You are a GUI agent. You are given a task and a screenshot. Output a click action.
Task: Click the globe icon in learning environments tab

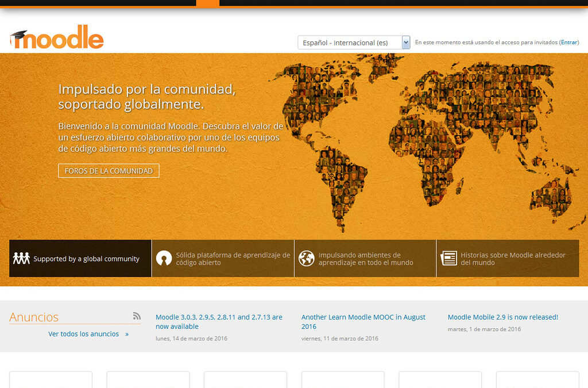click(307, 258)
